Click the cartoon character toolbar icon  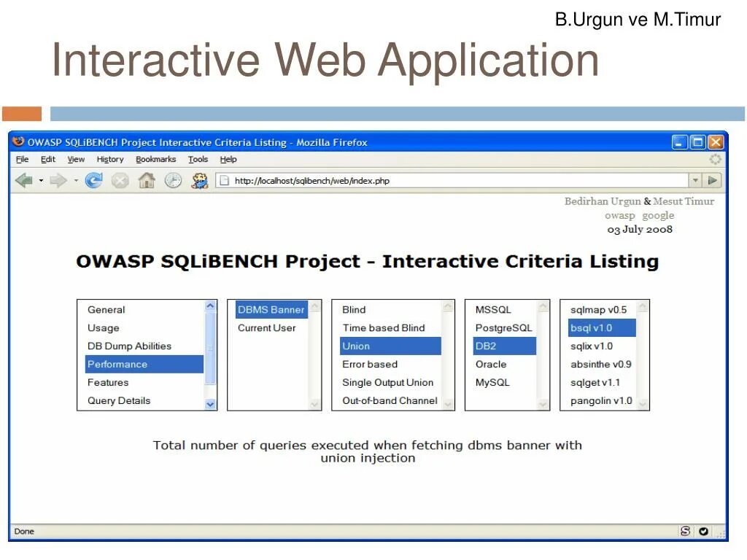tap(200, 181)
